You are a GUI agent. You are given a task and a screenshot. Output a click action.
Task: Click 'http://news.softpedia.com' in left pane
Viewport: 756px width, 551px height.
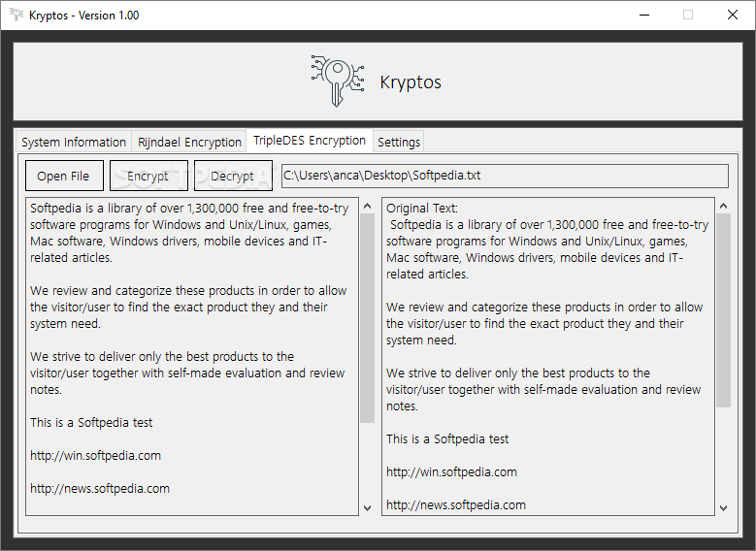(x=100, y=488)
